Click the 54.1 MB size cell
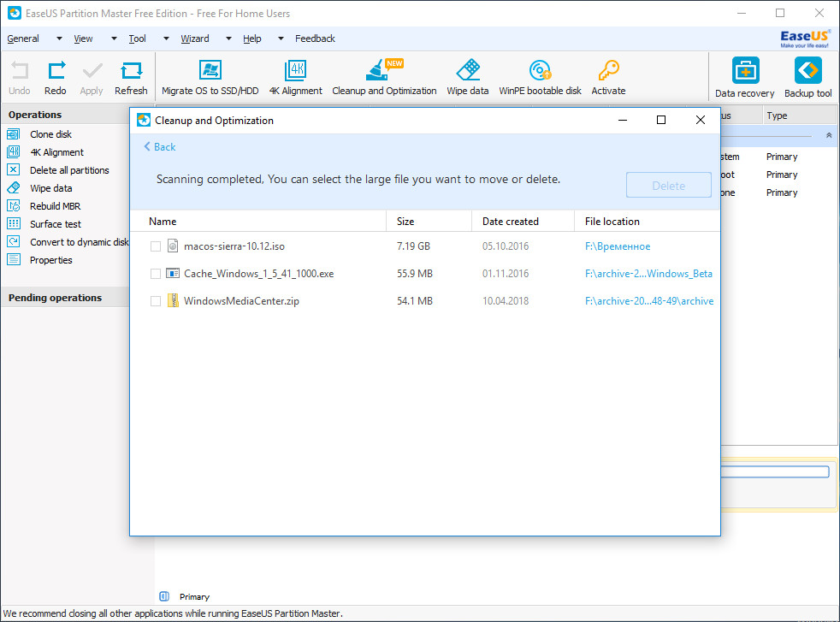The height and width of the screenshot is (622, 840). (x=415, y=301)
